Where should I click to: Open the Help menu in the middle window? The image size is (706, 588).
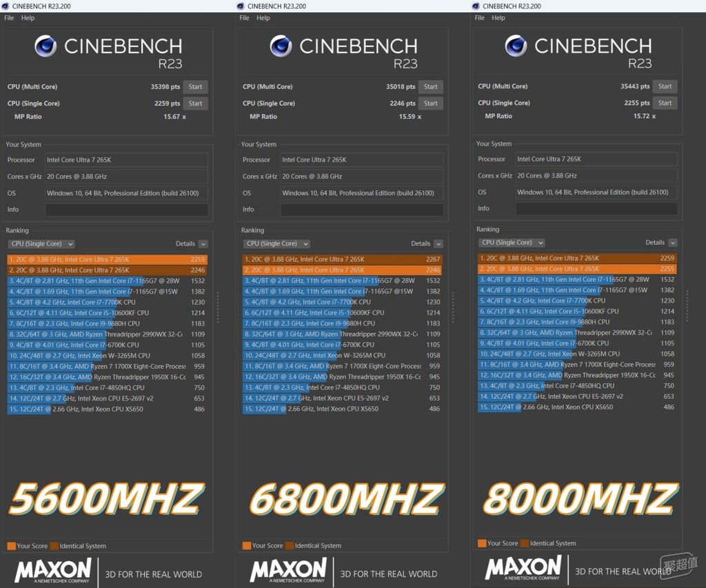[263, 18]
